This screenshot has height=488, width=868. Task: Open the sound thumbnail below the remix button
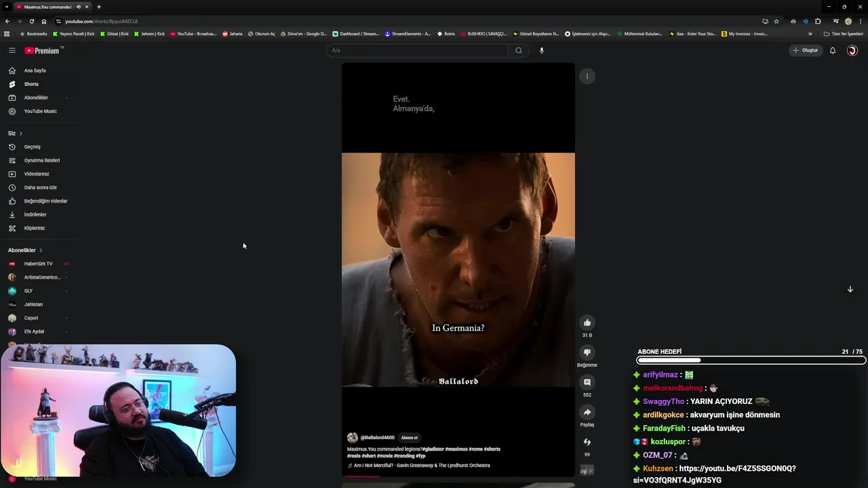coord(587,470)
